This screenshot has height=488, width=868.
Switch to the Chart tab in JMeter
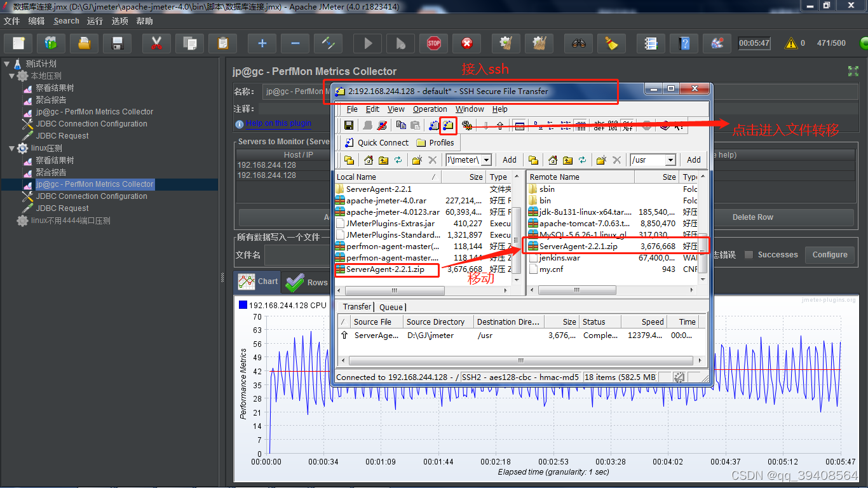(x=258, y=281)
